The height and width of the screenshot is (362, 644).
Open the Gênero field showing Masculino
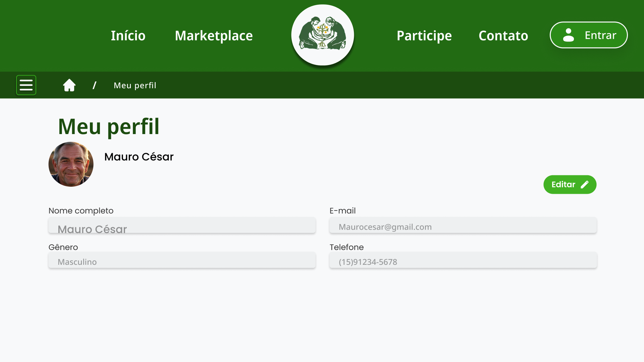(182, 260)
